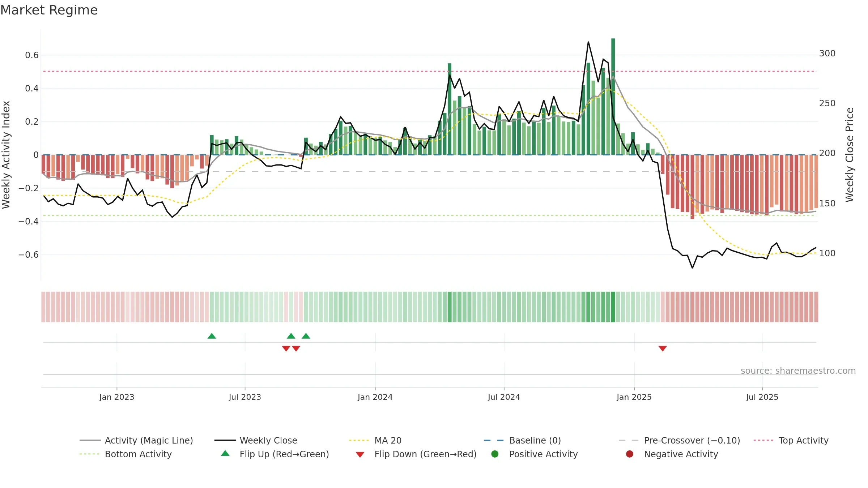Screen dimensions: 868x488
Task: Click the Jan 2025 x-axis label
Action: (634, 397)
